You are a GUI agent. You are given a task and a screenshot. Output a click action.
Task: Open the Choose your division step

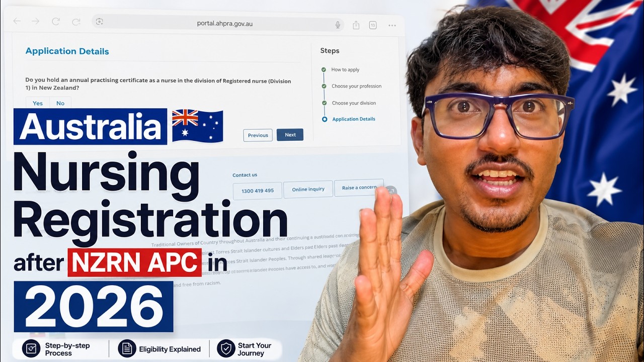click(x=354, y=103)
